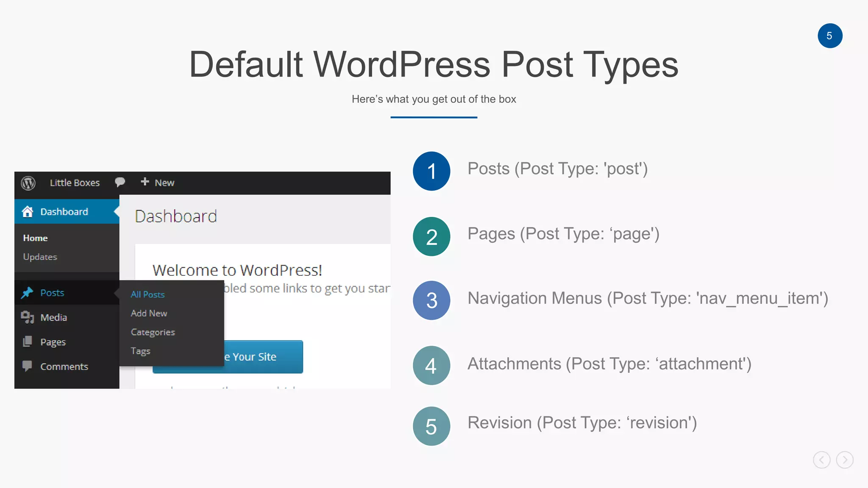Screen dimensions: 868x488
Task: Click the Comments speech bubble icon in sidebar
Action: [28, 366]
